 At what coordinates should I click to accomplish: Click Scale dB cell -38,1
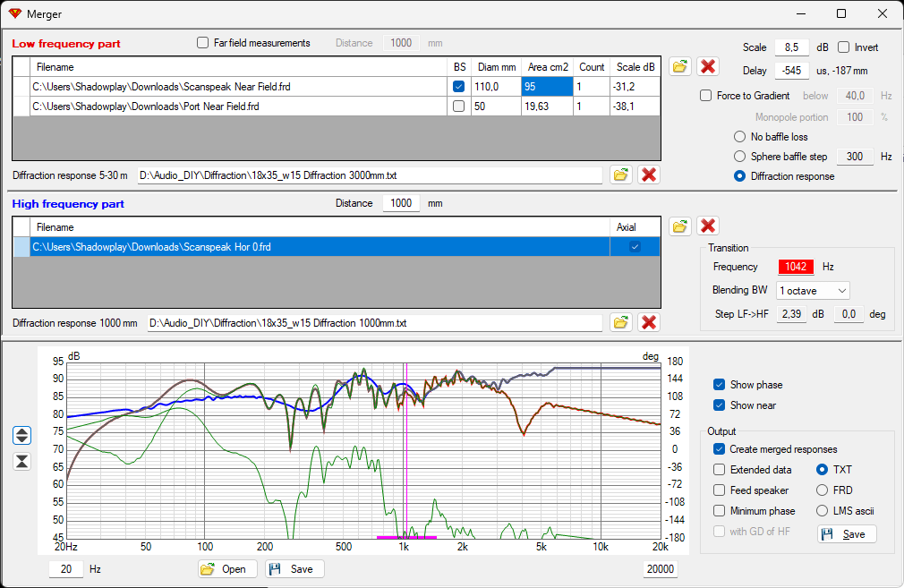pyautogui.click(x=635, y=107)
